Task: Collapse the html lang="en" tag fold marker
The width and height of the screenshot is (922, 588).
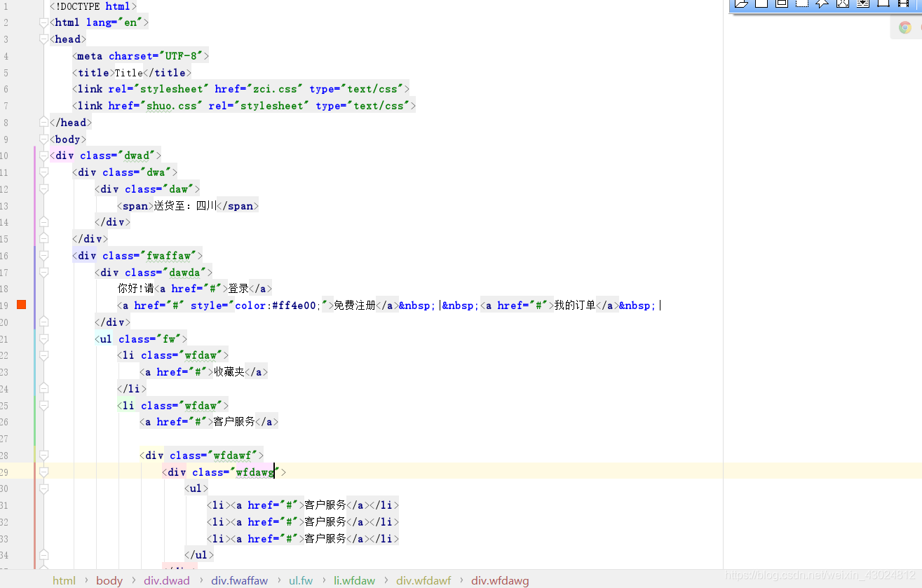Action: click(44, 22)
